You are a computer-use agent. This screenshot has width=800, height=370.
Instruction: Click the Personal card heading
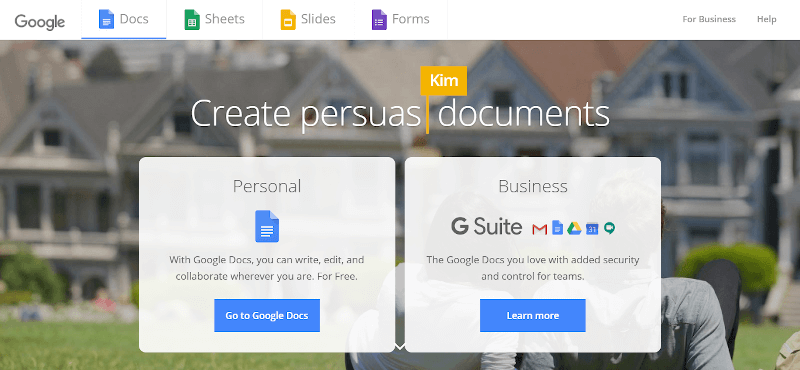pyautogui.click(x=267, y=186)
